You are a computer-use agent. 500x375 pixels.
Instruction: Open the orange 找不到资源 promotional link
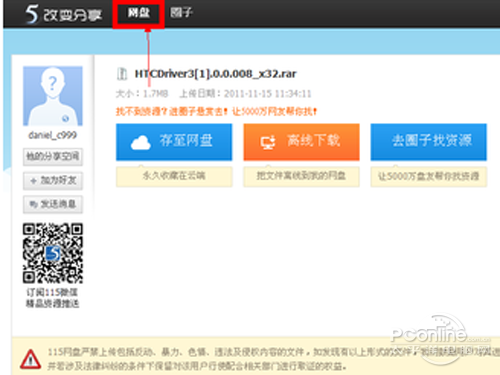click(216, 111)
